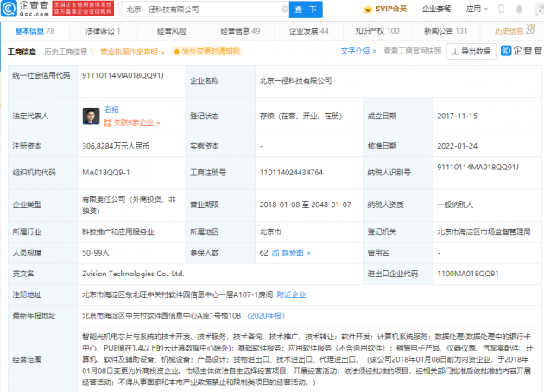The width and height of the screenshot is (544, 392).
Task: Open notifications bell icon
Action: 519,9
